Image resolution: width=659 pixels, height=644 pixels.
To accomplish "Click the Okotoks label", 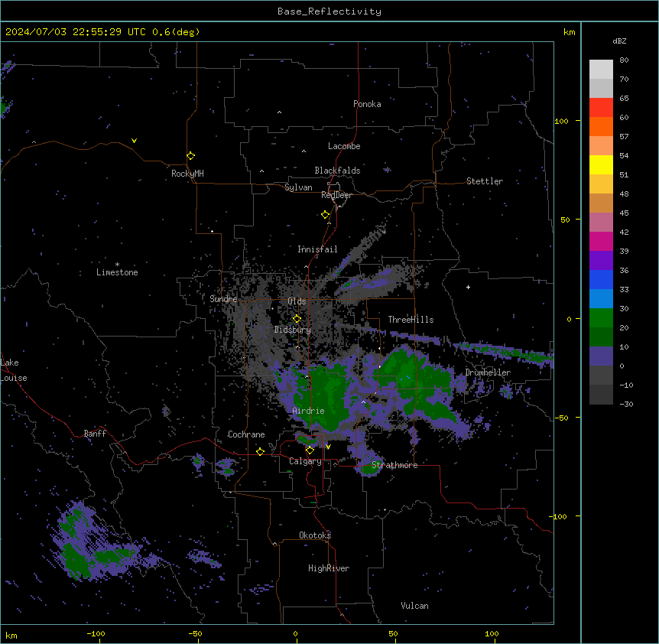I will (x=315, y=535).
